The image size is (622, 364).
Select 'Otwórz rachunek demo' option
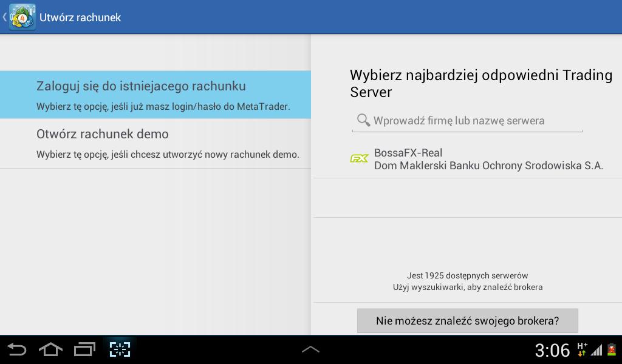[x=155, y=143]
